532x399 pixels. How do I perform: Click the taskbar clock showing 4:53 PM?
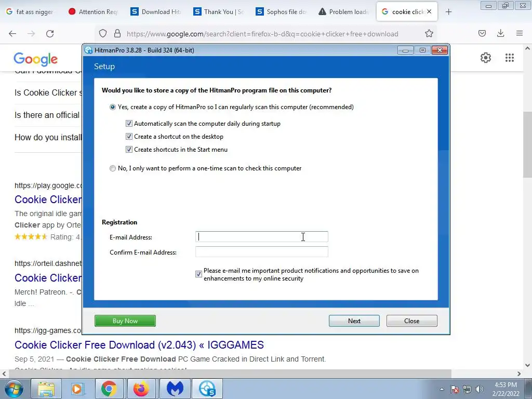506,389
